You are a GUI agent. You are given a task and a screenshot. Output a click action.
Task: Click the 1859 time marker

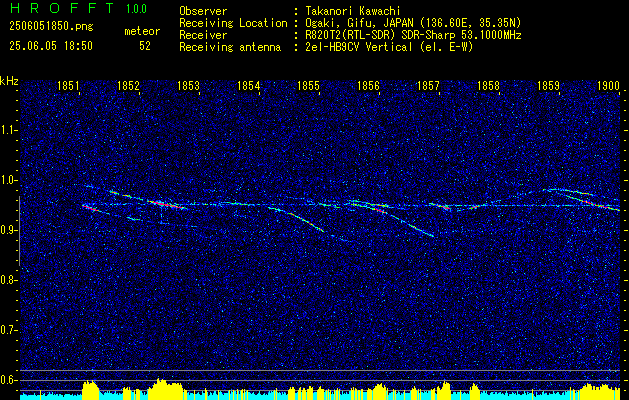pos(548,86)
